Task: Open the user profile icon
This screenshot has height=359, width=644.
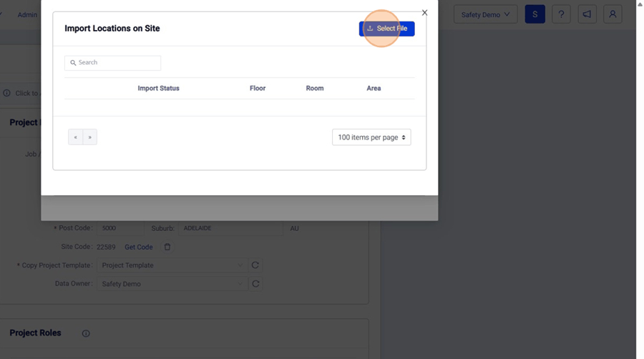Action: pyautogui.click(x=613, y=14)
